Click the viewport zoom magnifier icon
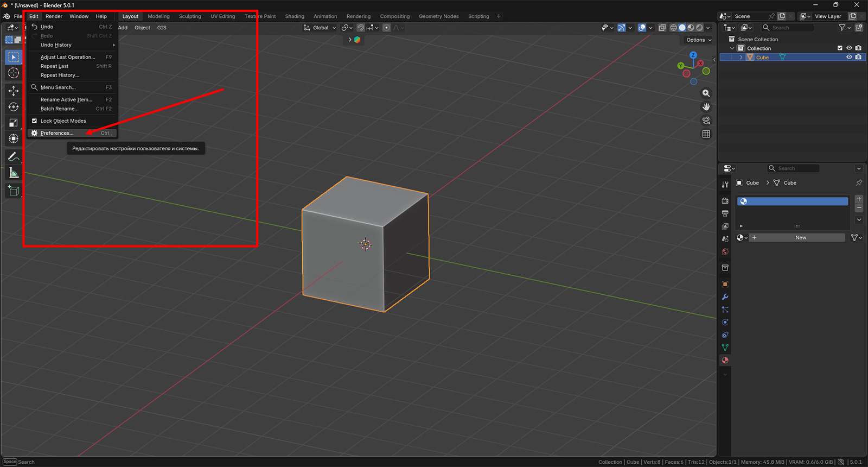868x467 pixels. coord(706,93)
